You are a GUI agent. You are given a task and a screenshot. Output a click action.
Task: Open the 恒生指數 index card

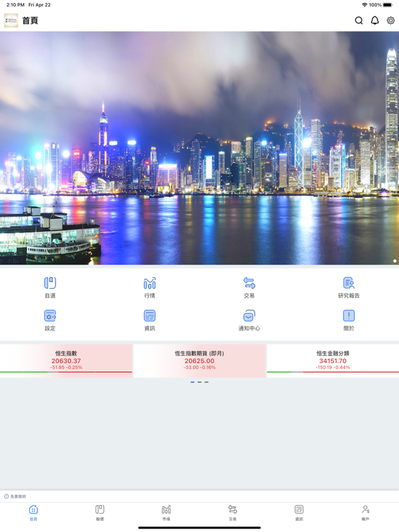tap(66, 361)
